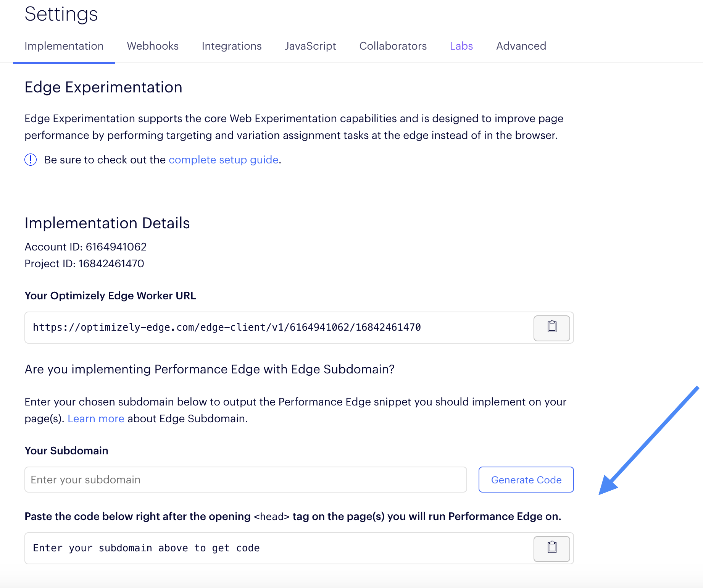Click the Generate Code button
The width and height of the screenshot is (703, 588).
click(x=526, y=480)
